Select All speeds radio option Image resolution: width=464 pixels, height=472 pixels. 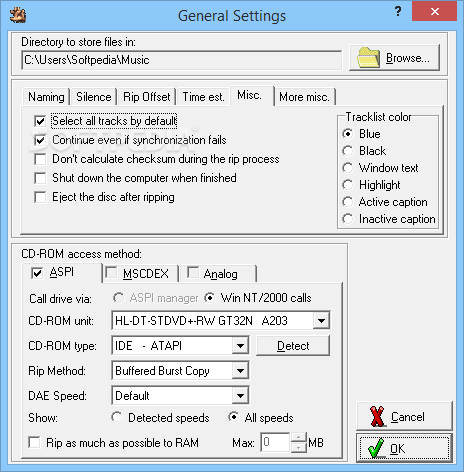pos(233,417)
